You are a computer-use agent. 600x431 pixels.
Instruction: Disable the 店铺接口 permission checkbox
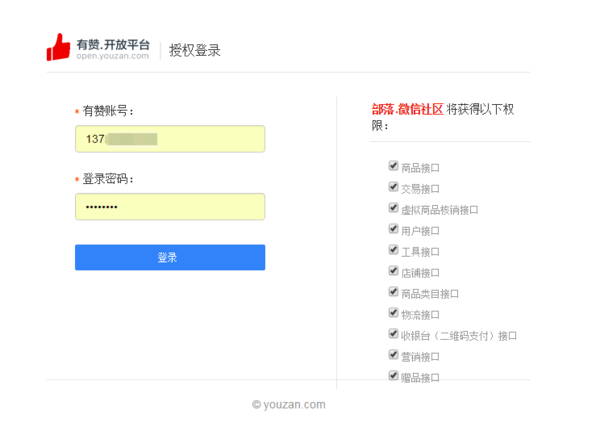pyautogui.click(x=393, y=271)
